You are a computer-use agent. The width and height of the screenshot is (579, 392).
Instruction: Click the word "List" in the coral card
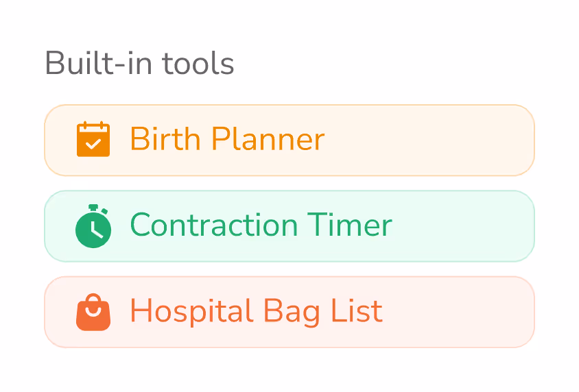pyautogui.click(x=357, y=311)
